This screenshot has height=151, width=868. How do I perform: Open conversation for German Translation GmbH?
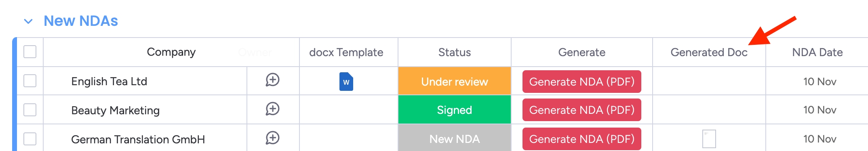click(x=272, y=138)
